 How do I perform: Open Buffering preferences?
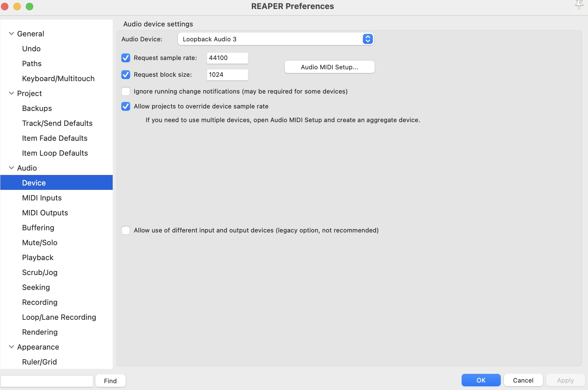pos(38,227)
